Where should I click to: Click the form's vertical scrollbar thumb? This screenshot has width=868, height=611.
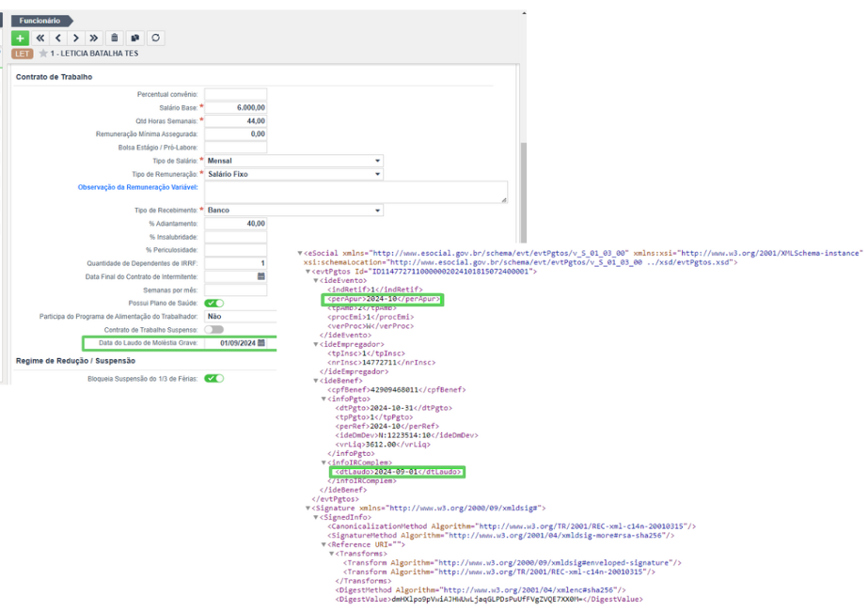[524, 193]
